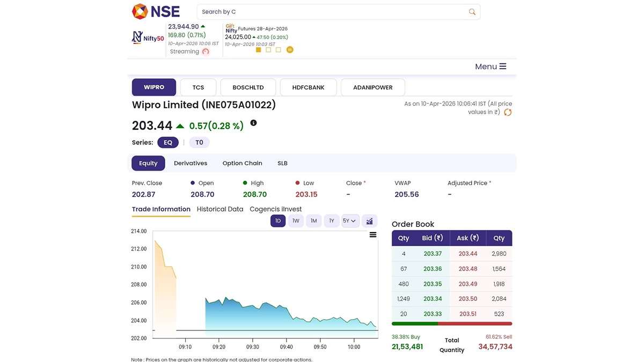Open the Historical Data tab
Viewport: 644px width, 362px height.
click(x=220, y=209)
